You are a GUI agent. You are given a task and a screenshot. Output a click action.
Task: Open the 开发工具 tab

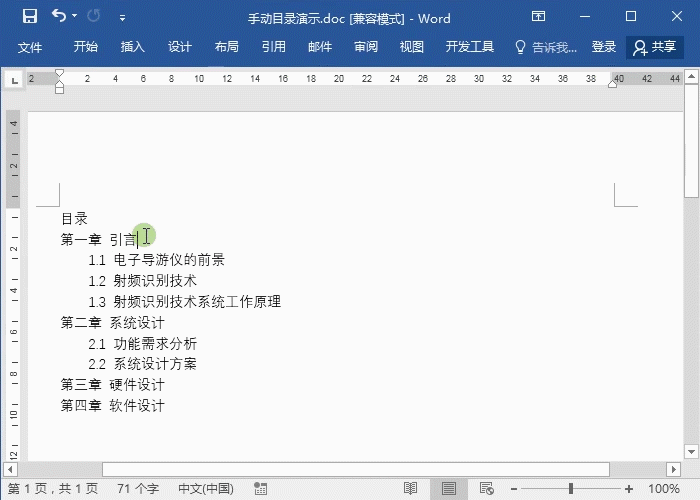click(470, 46)
